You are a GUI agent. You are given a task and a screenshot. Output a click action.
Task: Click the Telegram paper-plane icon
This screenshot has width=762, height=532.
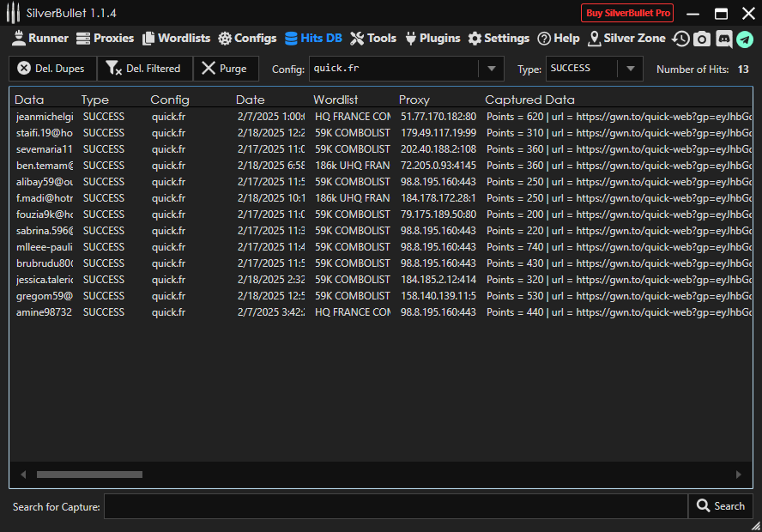[745, 39]
